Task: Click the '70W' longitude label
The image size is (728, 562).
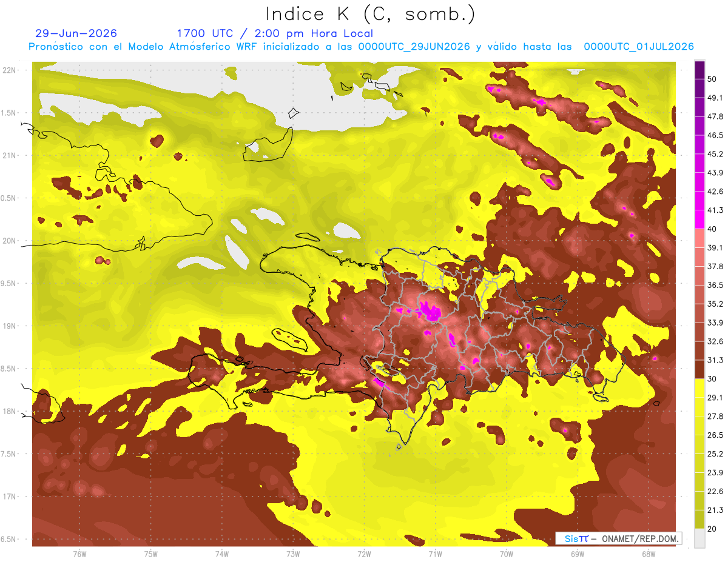Action: 507,554
